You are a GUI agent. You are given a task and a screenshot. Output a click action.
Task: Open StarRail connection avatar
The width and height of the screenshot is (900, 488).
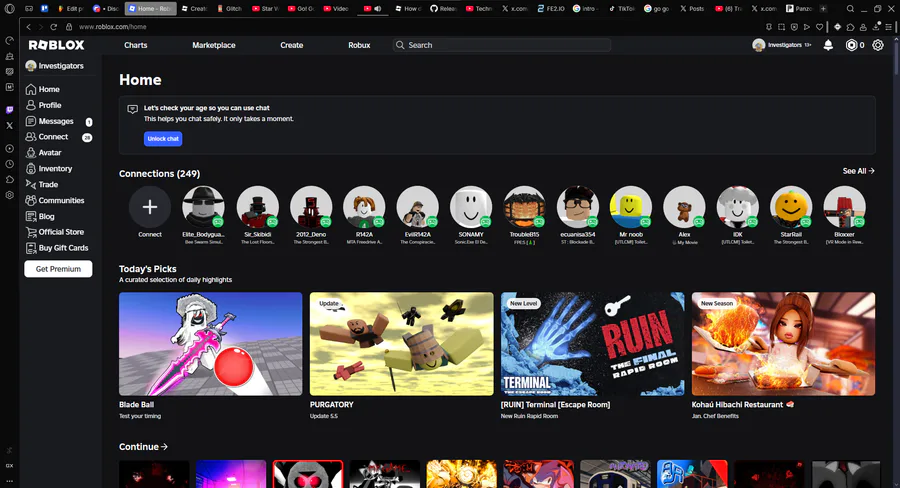(791, 207)
